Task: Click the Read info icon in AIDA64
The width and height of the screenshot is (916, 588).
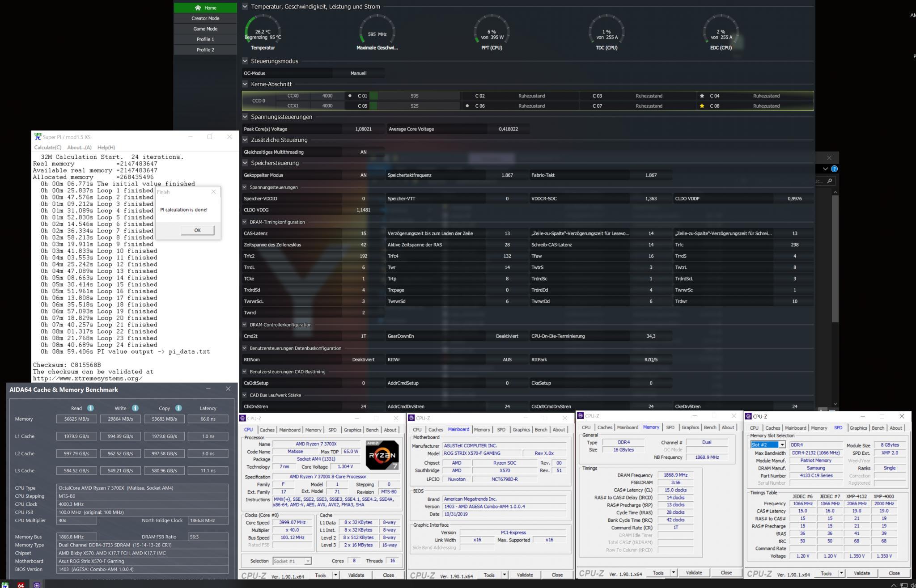Action: tap(90, 408)
